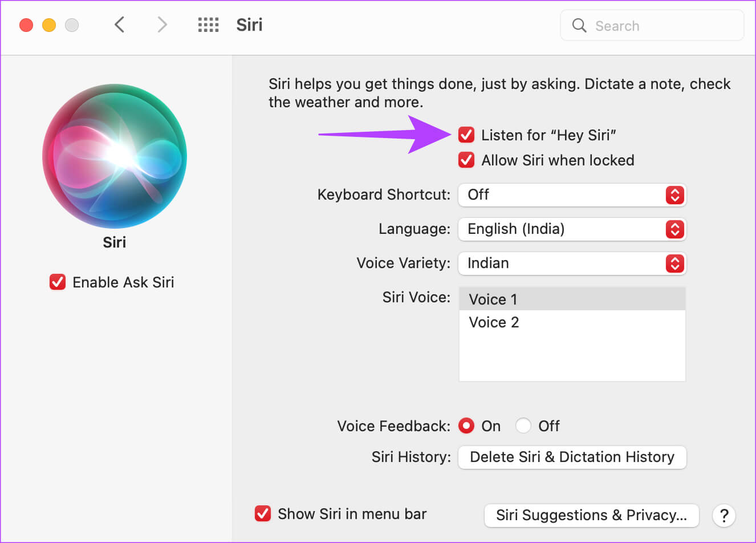Toggle Allow Siri when locked checkbox
The width and height of the screenshot is (756, 543).
click(466, 160)
